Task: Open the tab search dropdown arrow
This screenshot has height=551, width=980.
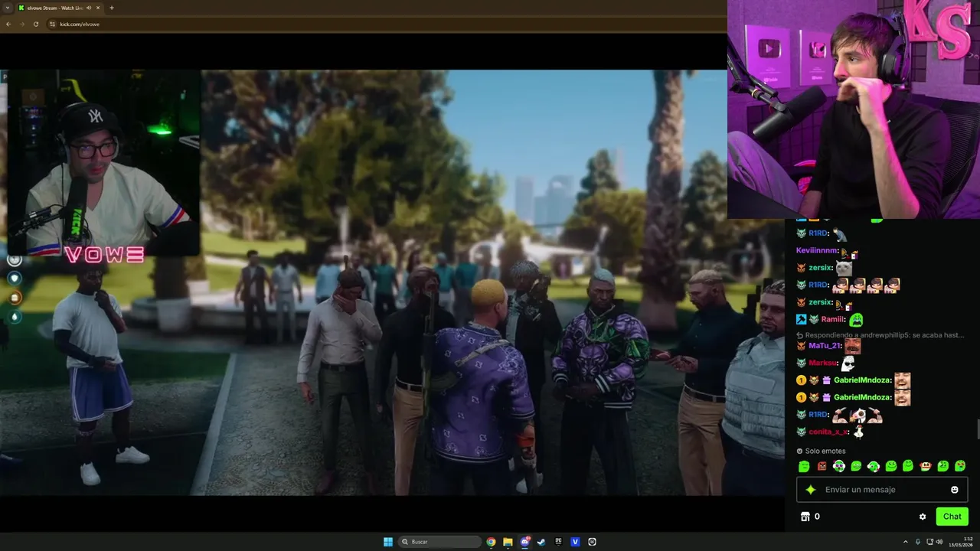Action: tap(8, 8)
